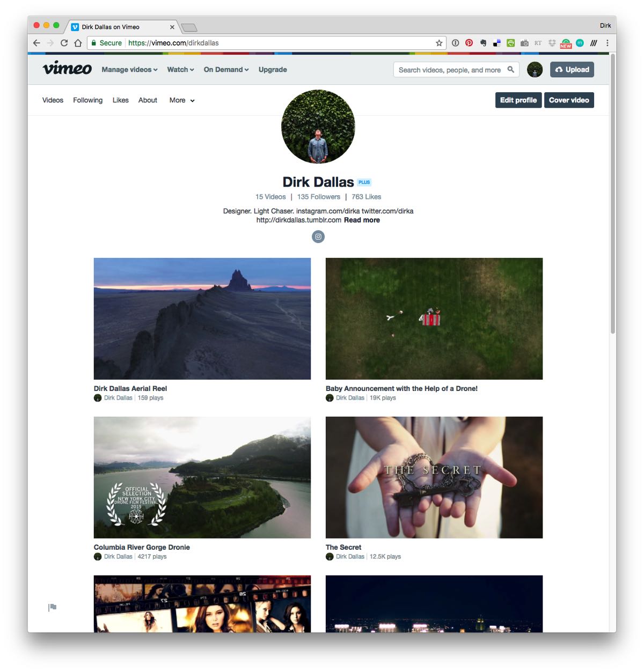This screenshot has height=672, width=644.
Task: Click the PLUS badge next to Dirk Dallas
Action: pos(364,182)
